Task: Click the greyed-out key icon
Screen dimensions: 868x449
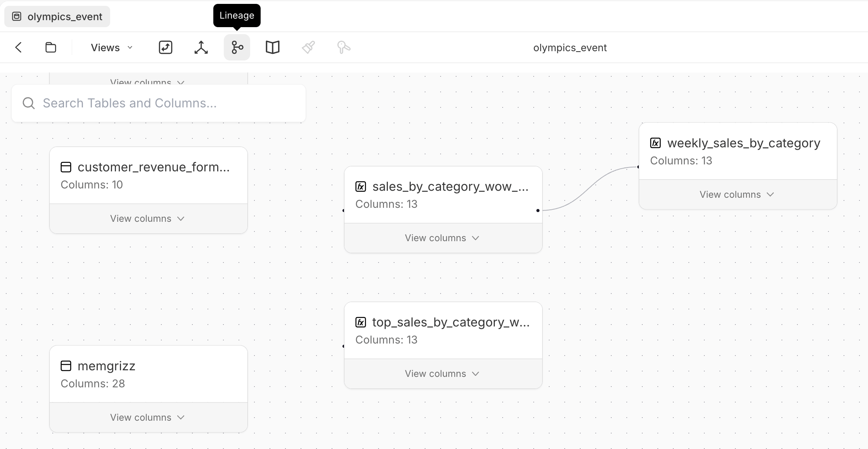Action: [x=344, y=47]
